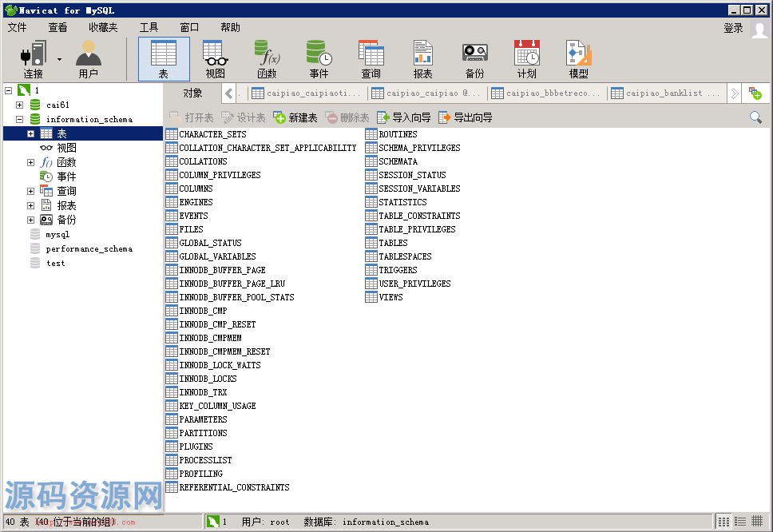
Task: Select the PROCESSLIST table
Action: point(199,460)
